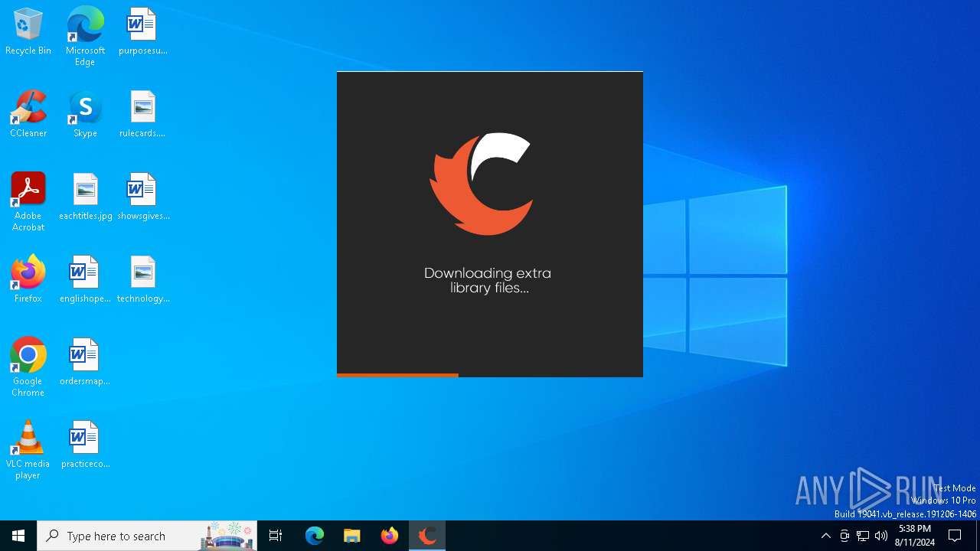
Task: Open the network status tray icon
Action: coord(863,536)
